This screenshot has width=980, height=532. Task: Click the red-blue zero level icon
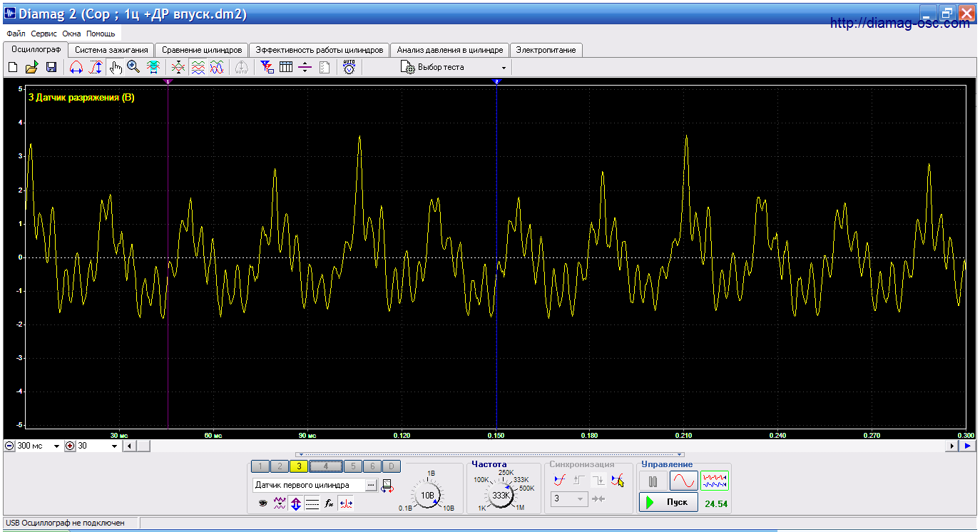(x=345, y=503)
